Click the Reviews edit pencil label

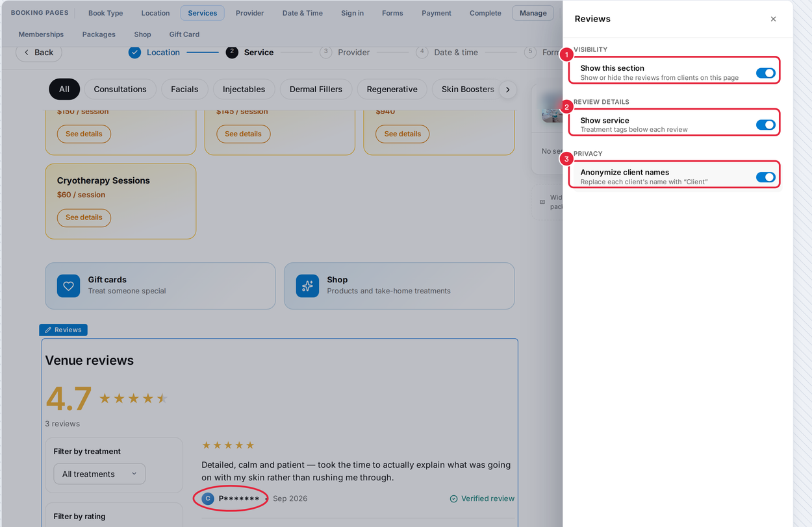[x=63, y=330]
